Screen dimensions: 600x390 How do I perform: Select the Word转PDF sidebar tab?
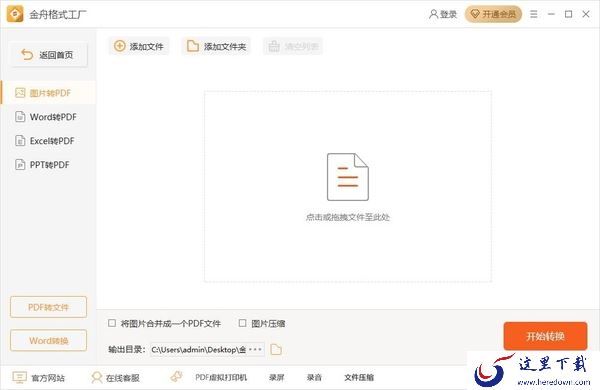click(48, 117)
